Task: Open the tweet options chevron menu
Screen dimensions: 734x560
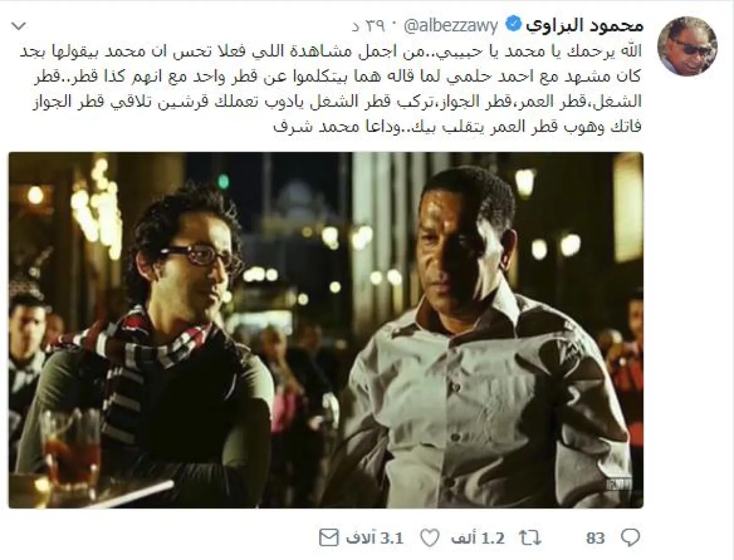Action: pos(20,26)
